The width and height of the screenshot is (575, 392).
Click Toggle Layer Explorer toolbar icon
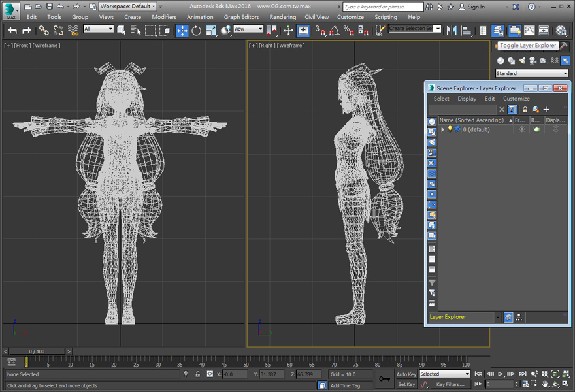pyautogui.click(x=498, y=31)
